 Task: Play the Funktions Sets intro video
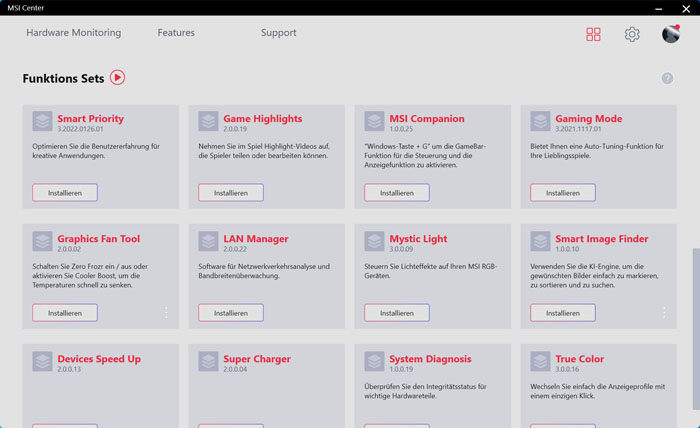point(118,77)
